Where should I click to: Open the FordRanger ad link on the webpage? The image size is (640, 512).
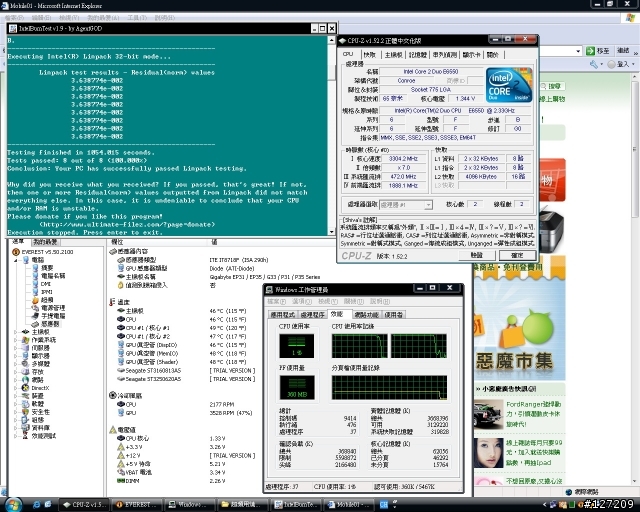534,414
